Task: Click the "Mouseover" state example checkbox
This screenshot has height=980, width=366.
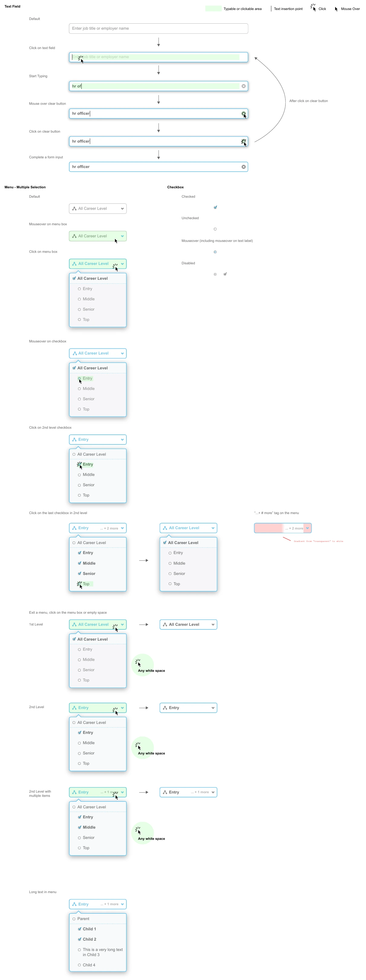Action: pyautogui.click(x=215, y=252)
